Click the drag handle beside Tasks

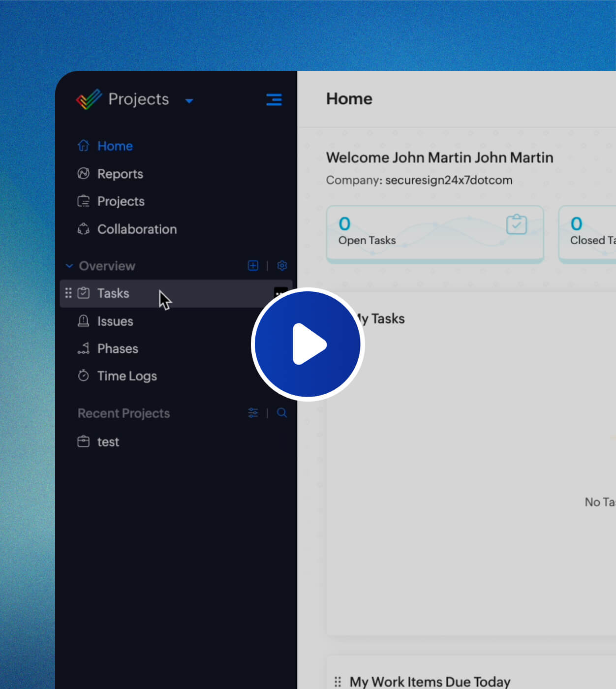68,293
